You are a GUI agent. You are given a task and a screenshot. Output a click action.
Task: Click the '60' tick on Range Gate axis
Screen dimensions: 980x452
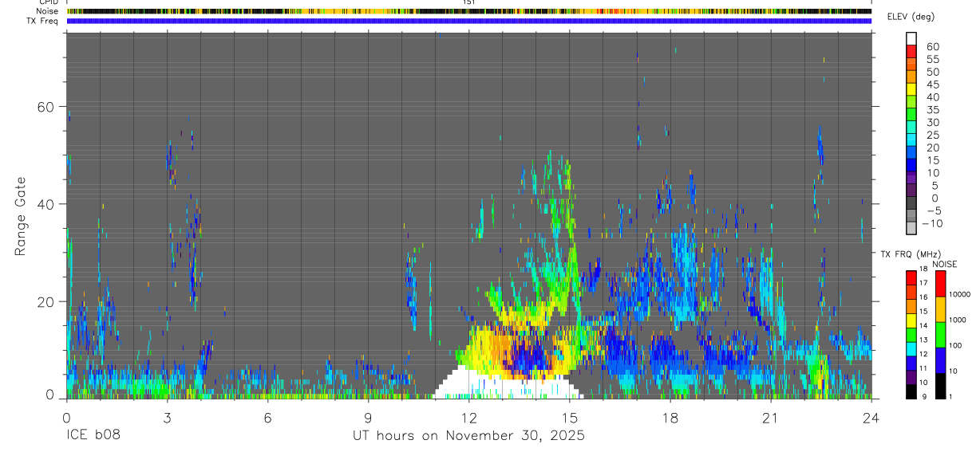(x=45, y=107)
